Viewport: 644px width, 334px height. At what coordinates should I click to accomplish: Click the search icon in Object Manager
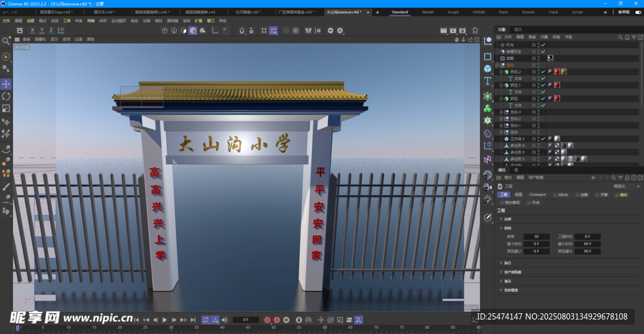click(x=620, y=37)
